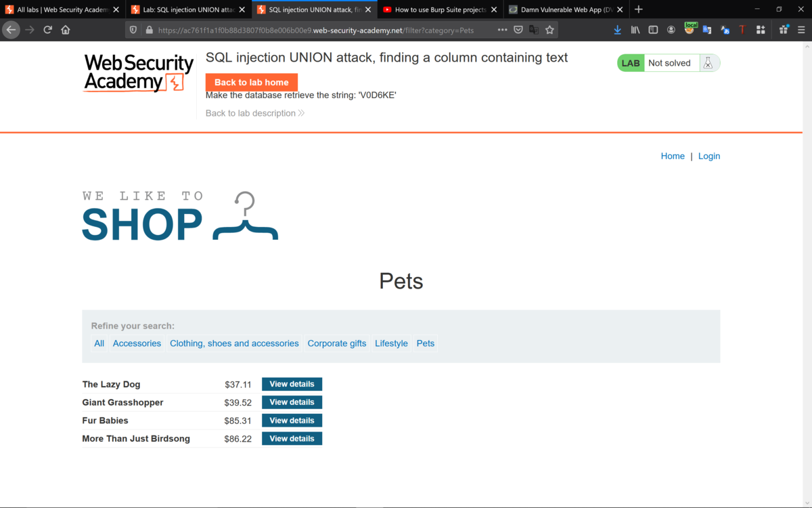This screenshot has width=812, height=508.
Task: View details for Giant Grasshopper
Action: coord(292,402)
